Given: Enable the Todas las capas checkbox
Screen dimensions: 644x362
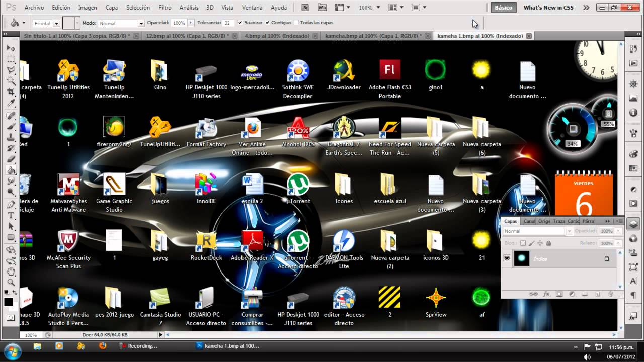Looking at the screenshot, I should pos(296,23).
